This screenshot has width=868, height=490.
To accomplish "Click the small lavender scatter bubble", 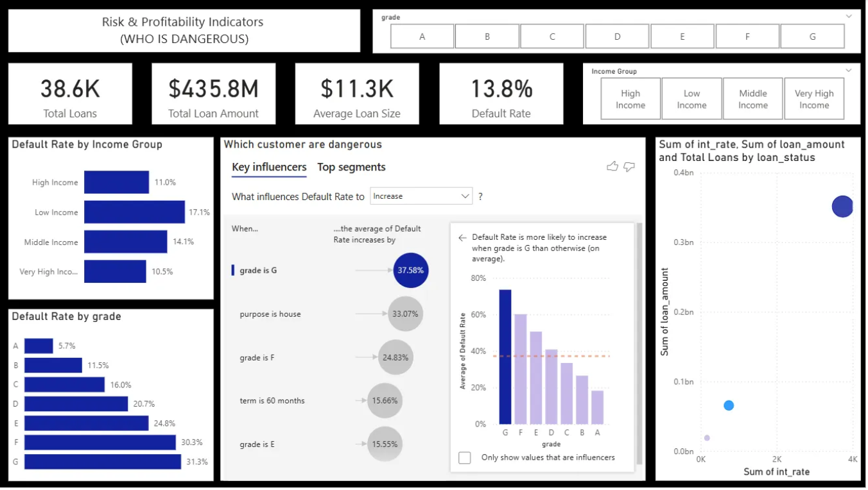I will (x=707, y=438).
